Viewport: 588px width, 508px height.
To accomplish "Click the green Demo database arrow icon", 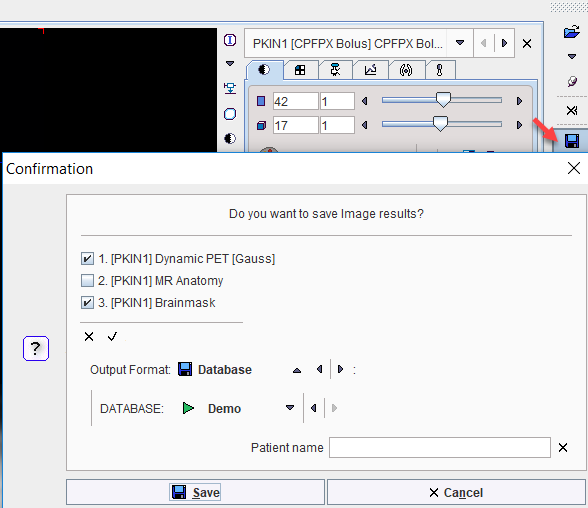I will (188, 408).
